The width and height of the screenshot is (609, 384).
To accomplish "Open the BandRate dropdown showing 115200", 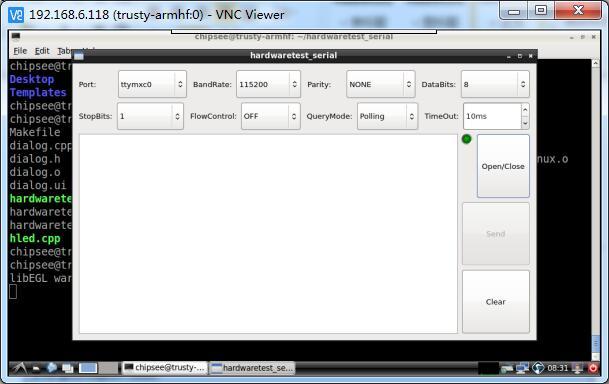I will (268, 84).
